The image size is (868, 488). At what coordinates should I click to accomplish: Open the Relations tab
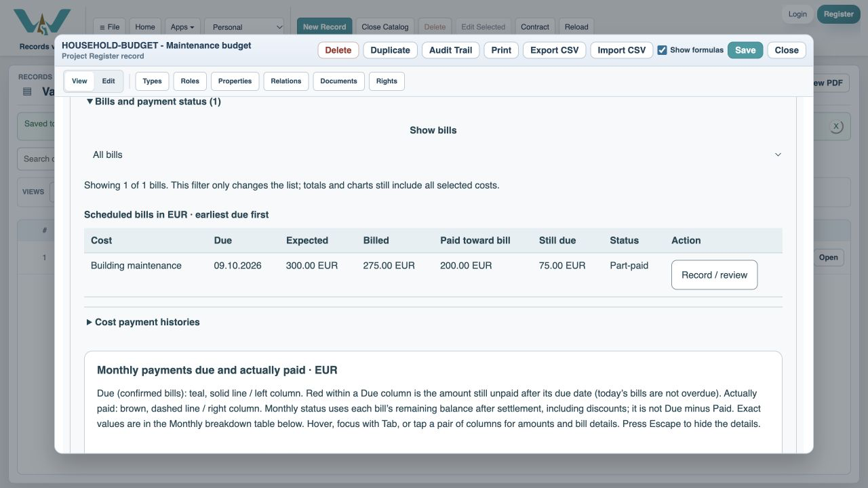[x=286, y=81]
